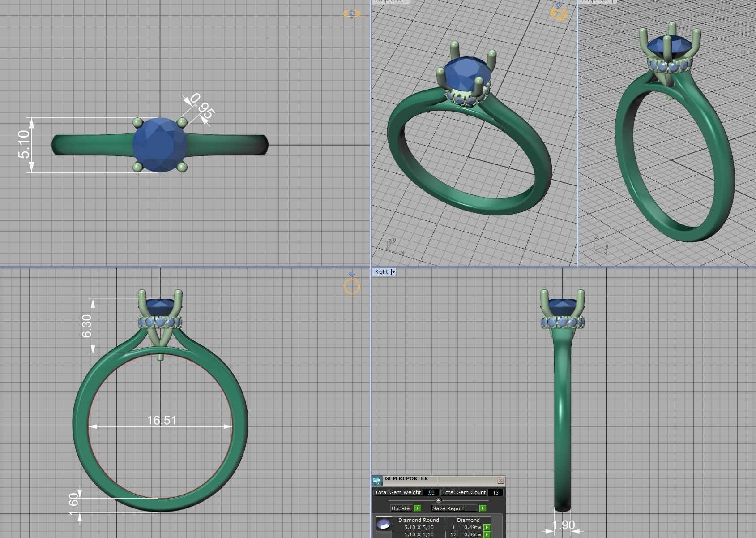Close the Gem Reporter panel
This screenshot has width=756, height=538.
[500, 481]
